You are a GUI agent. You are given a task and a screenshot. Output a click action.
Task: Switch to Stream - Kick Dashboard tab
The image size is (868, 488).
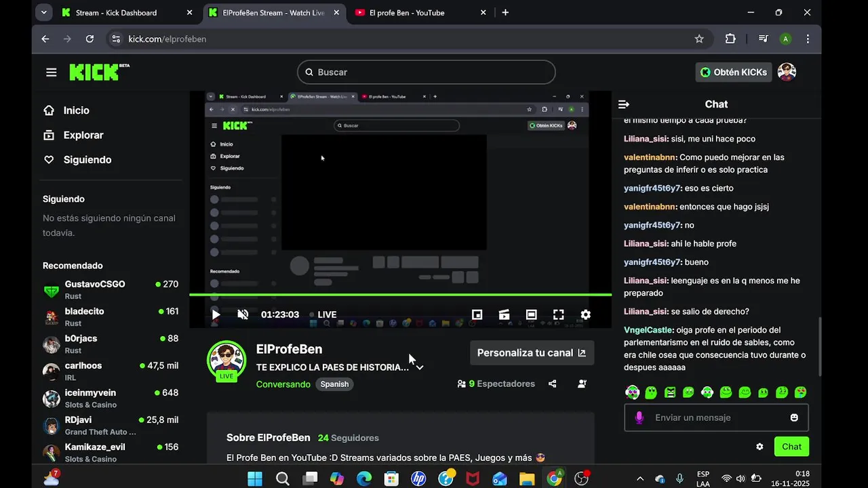(x=127, y=12)
